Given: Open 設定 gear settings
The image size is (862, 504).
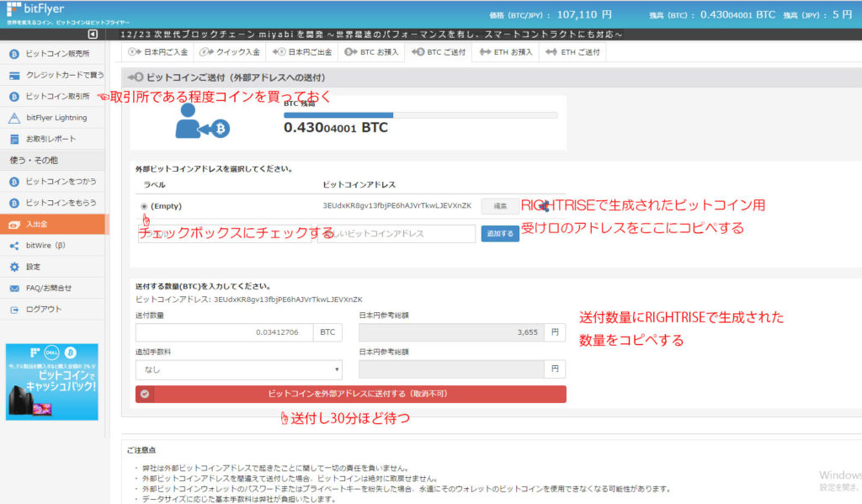Looking at the screenshot, I should pos(14,267).
